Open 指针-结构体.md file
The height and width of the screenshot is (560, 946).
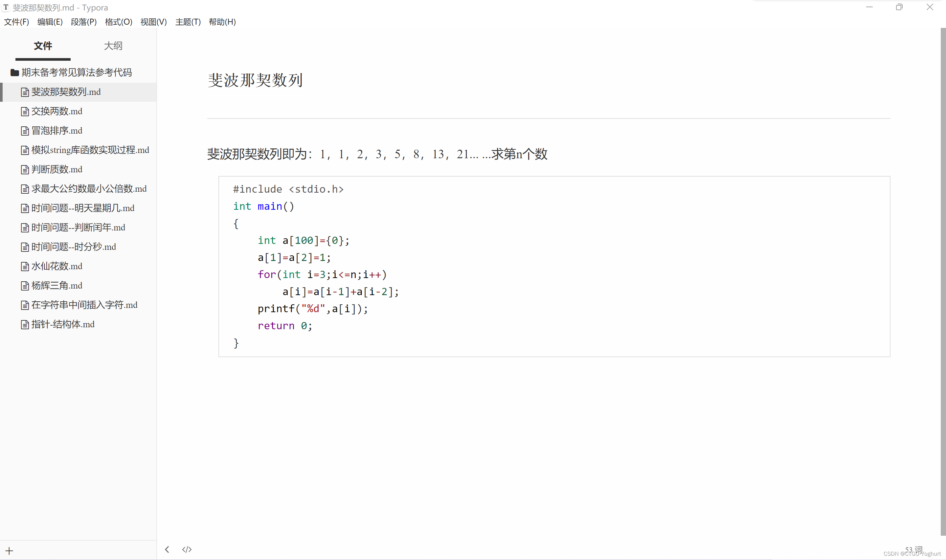tap(63, 325)
